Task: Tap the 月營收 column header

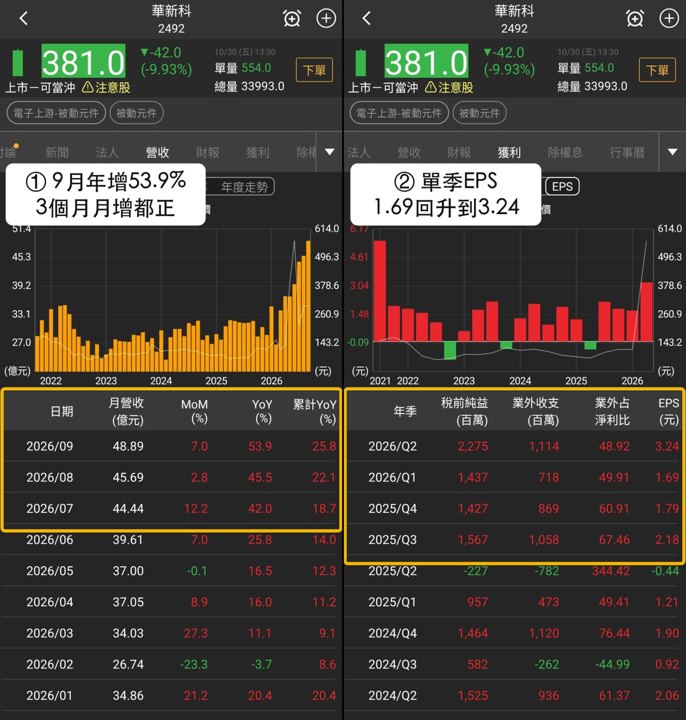Action: (x=127, y=411)
